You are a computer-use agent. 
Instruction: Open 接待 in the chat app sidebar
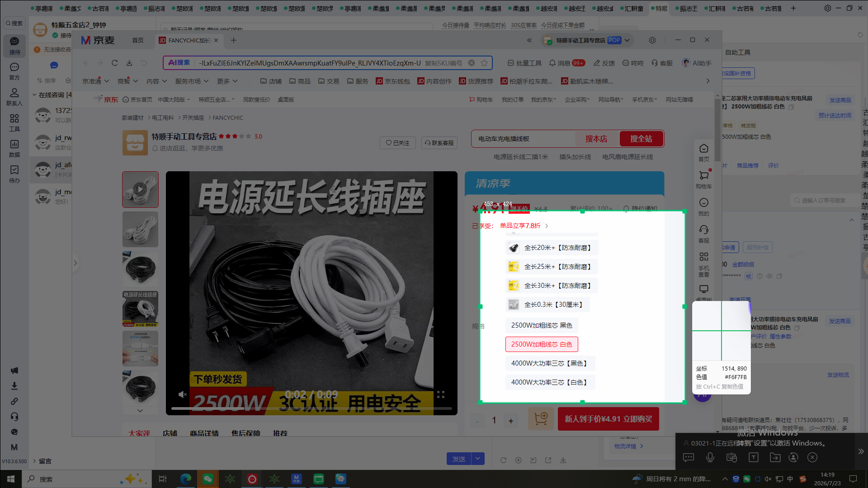pos(14,46)
